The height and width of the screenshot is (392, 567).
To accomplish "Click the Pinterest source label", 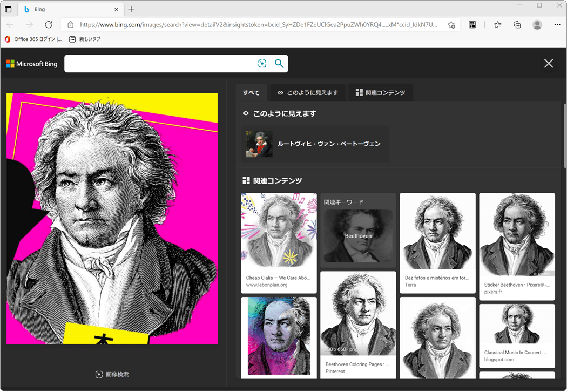I will pyautogui.click(x=335, y=371).
